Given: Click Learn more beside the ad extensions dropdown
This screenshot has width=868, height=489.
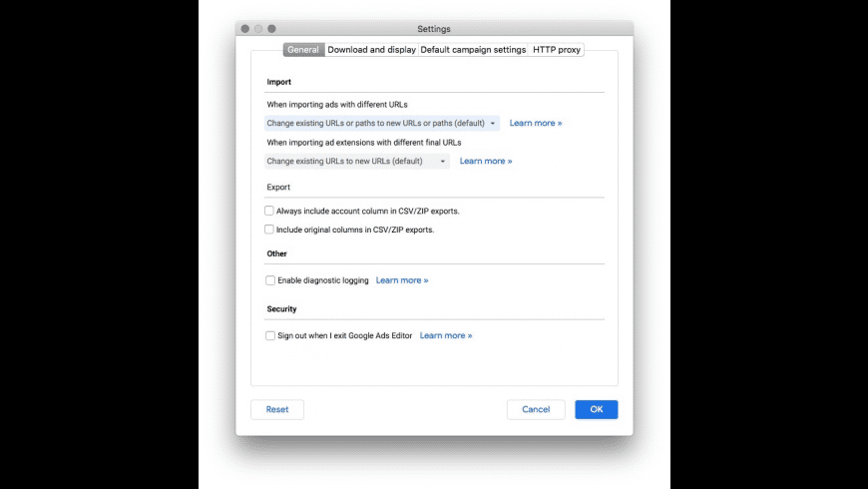Looking at the screenshot, I should (486, 161).
